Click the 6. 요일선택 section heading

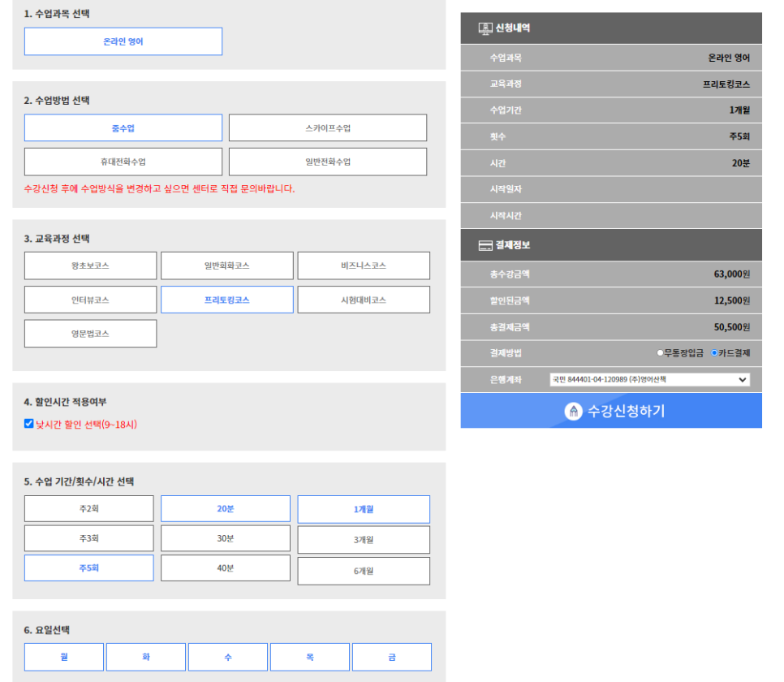[x=47, y=630]
